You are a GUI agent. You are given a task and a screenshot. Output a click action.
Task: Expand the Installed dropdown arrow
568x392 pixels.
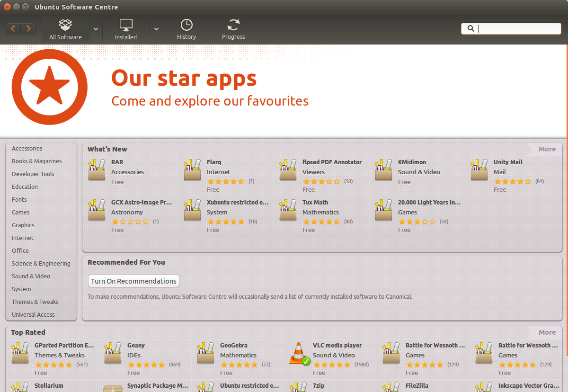coord(157,29)
